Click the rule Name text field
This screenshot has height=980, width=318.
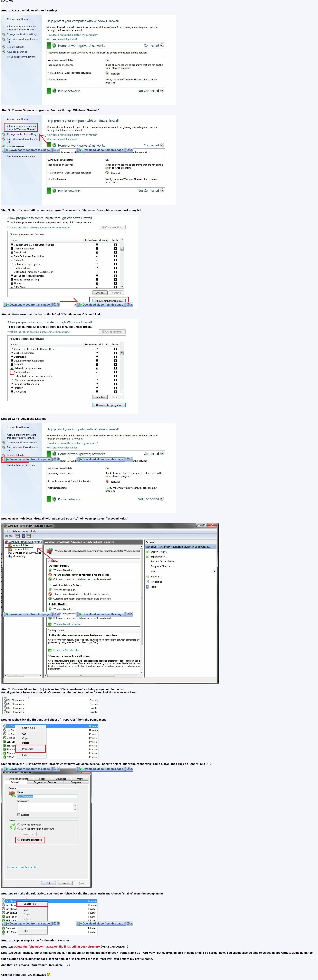pos(47,796)
